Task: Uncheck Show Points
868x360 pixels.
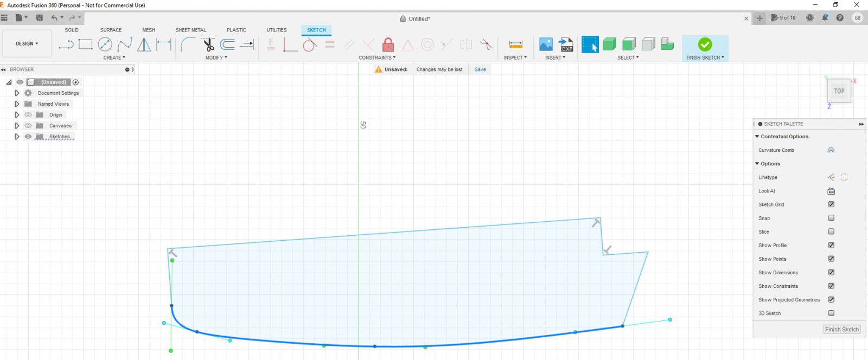Action: [831, 259]
